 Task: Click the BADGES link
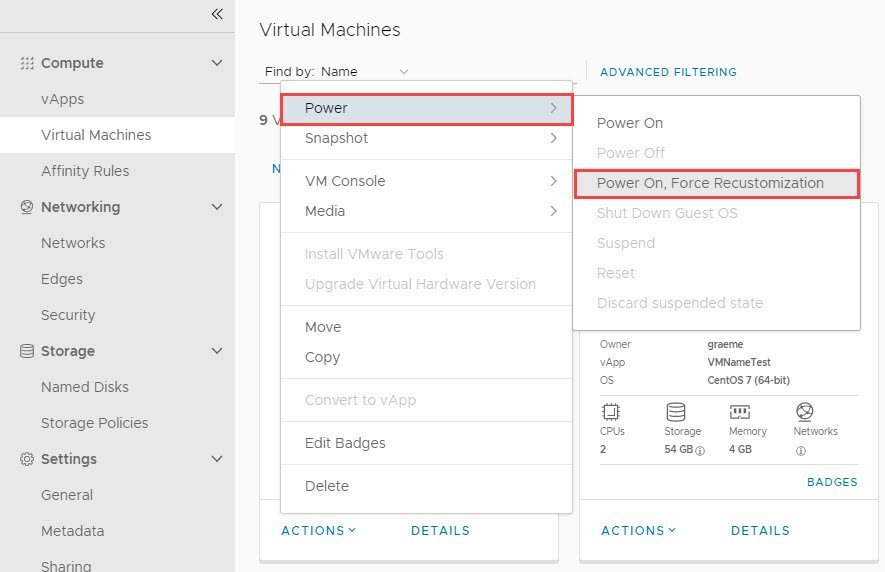(832, 482)
